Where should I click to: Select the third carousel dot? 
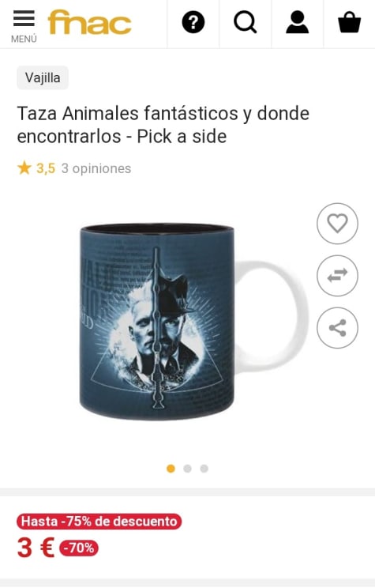pos(204,469)
